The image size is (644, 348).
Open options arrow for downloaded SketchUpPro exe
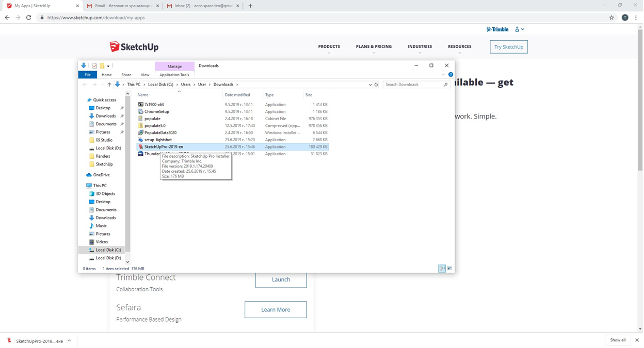click(69, 341)
